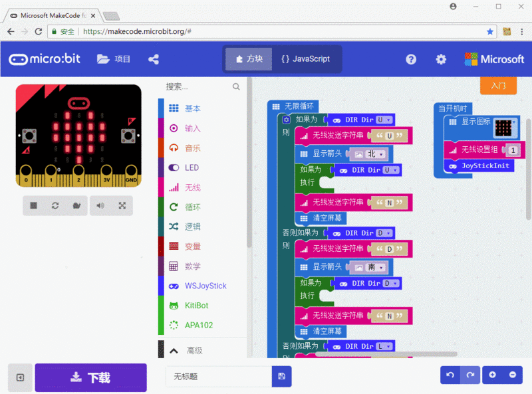
Task: Open first DIR Dir D dropdown
Action: pyautogui.click(x=384, y=233)
